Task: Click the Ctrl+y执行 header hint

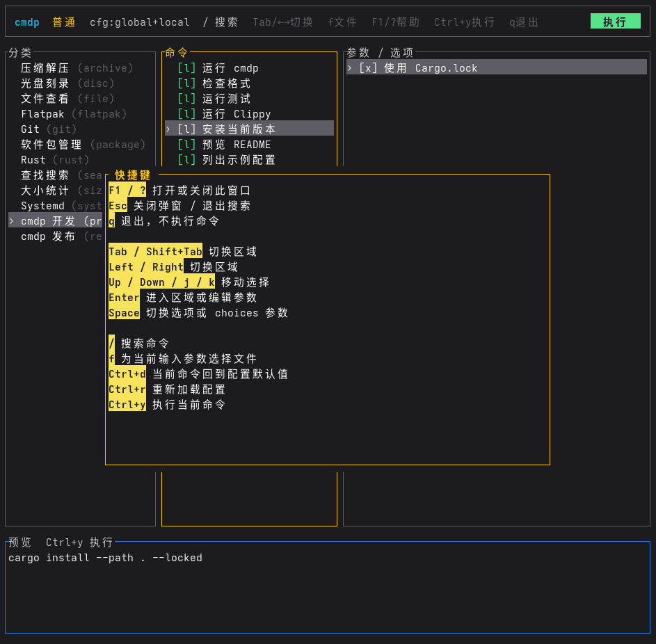Action: click(x=464, y=22)
